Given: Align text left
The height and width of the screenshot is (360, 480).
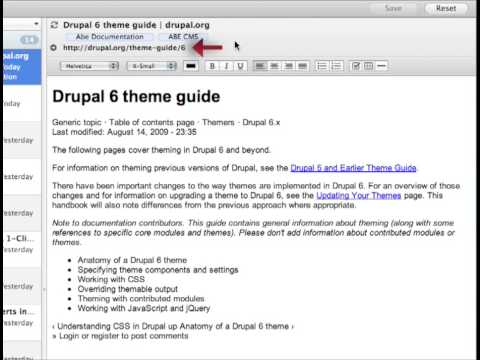Looking at the screenshot, I should pos(260,66).
